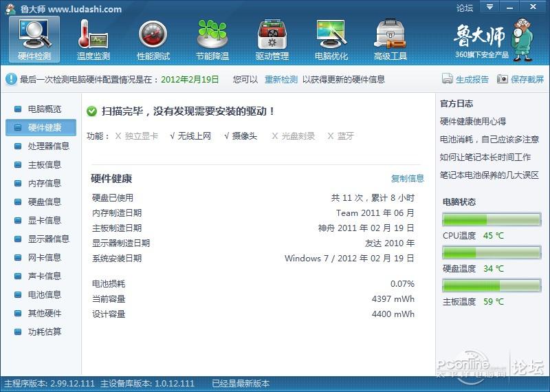The width and height of the screenshot is (550, 392).
Task: Click the 4400 mWh design capacity value
Action: point(393,314)
